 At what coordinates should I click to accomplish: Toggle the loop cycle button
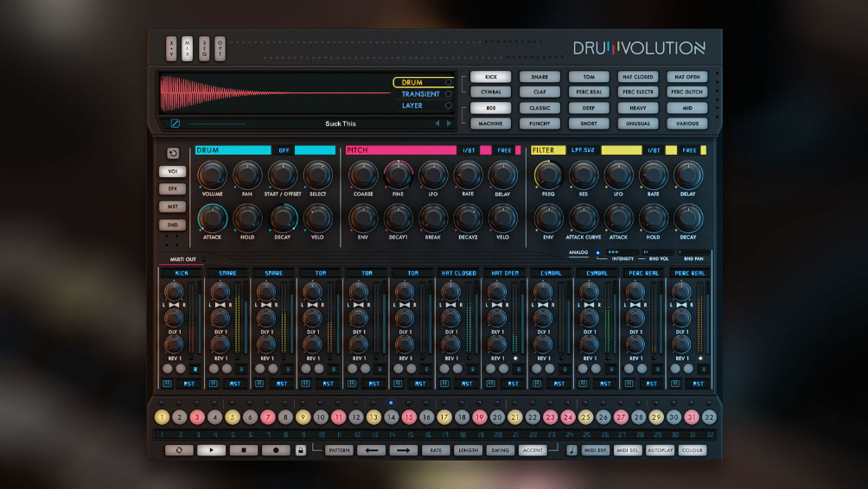click(x=179, y=450)
